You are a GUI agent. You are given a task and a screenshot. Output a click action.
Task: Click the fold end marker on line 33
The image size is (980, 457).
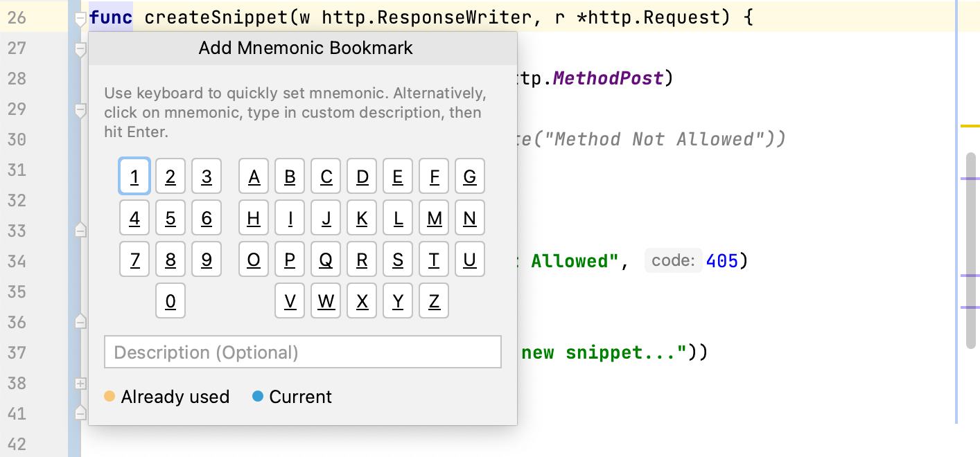pos(80,231)
